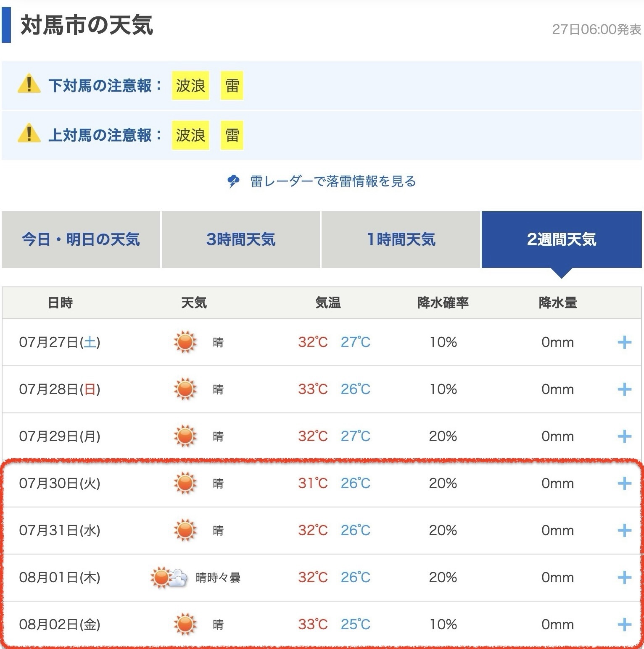644x649 pixels.
Task: Open the 今日・明日の天気 tab
Action: [x=81, y=239]
